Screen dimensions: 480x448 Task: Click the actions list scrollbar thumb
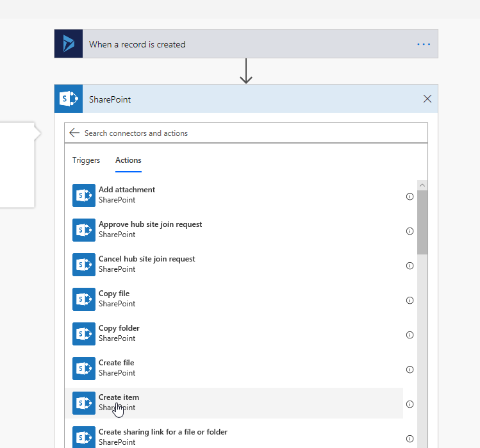click(x=422, y=222)
